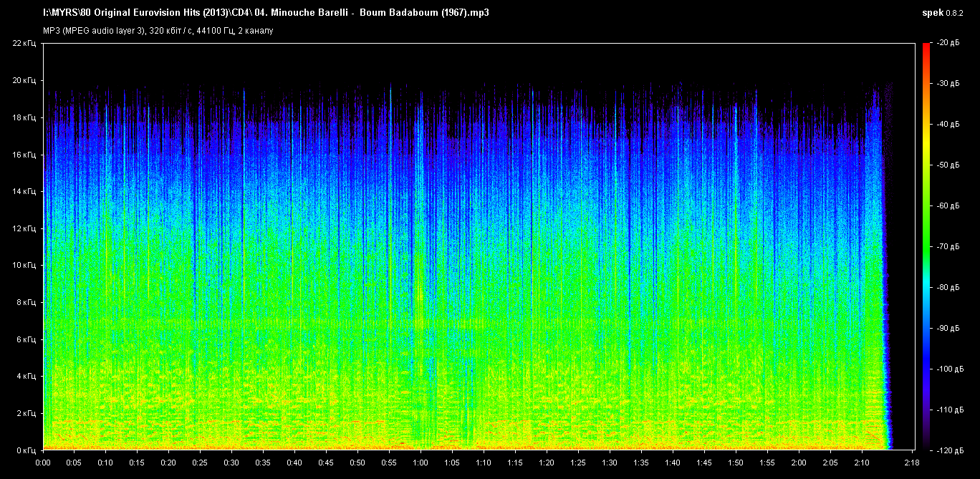The image size is (980, 479).
Task: Click the 1:00 time axis marker
Action: click(x=421, y=463)
